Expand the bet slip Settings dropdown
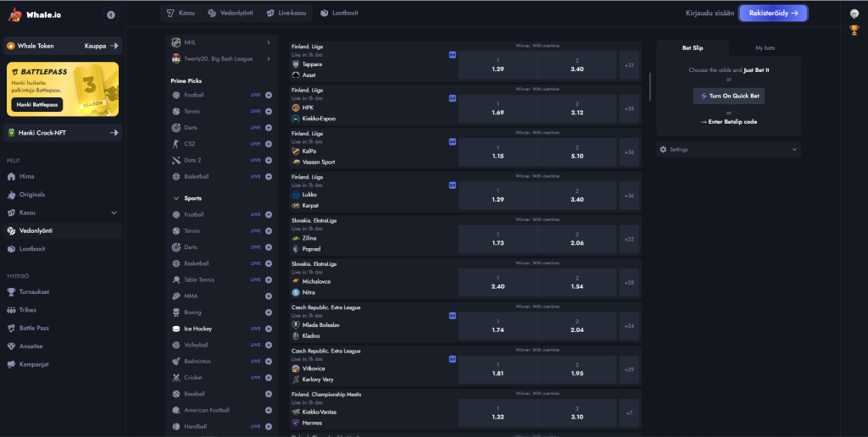The width and height of the screenshot is (868, 437). [x=794, y=149]
